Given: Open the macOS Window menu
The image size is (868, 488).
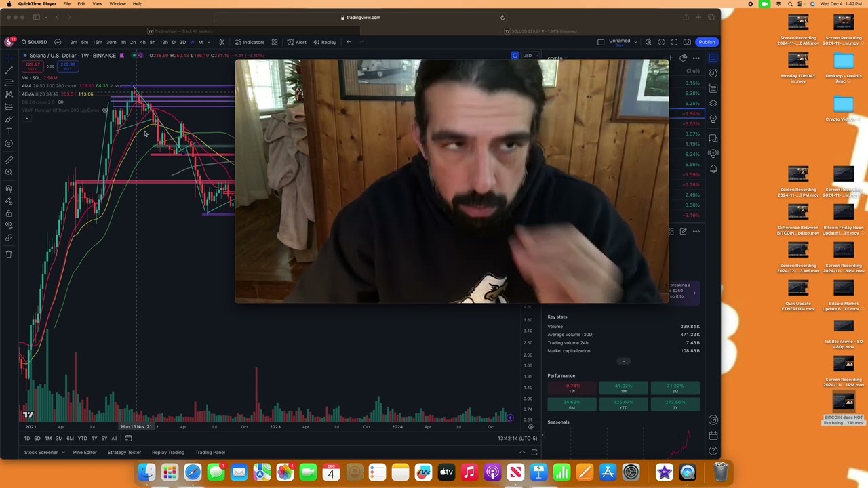Looking at the screenshot, I should click(x=117, y=4).
